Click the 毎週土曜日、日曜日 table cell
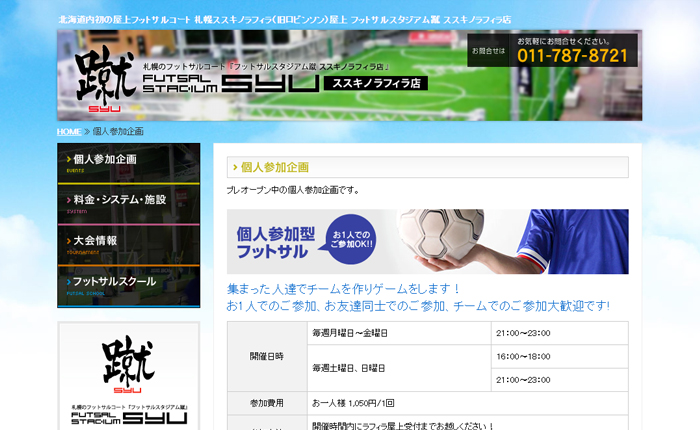The width and height of the screenshot is (700, 430). 399,368
